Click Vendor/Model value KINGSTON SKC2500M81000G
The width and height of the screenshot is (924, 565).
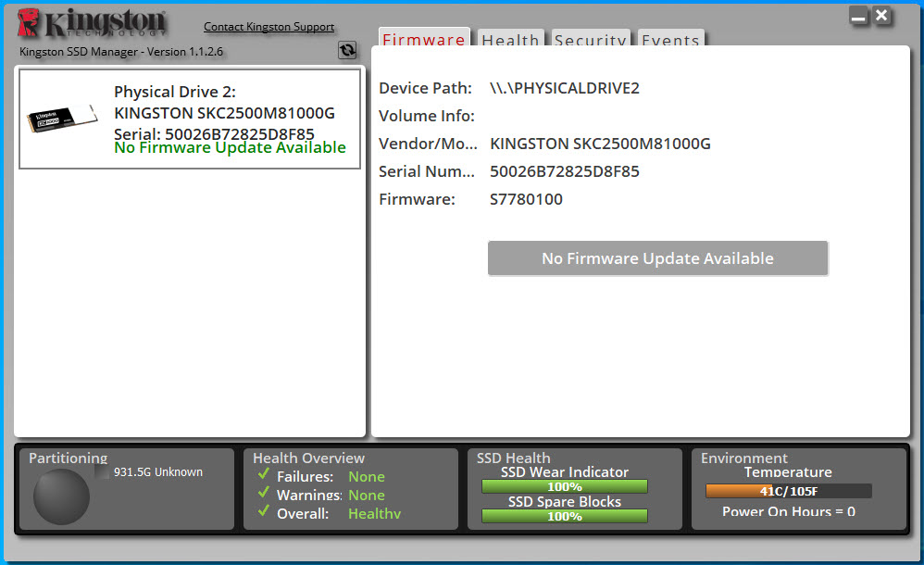(x=601, y=144)
